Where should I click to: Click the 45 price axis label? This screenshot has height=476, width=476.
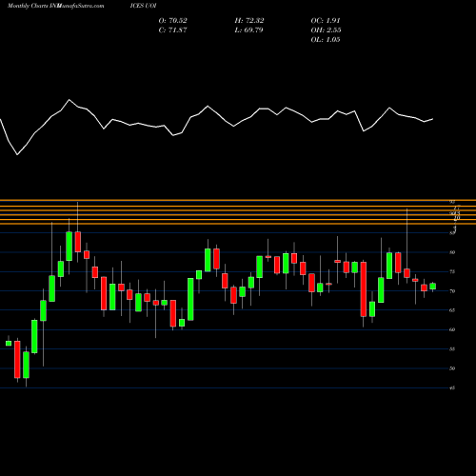click(x=452, y=387)
